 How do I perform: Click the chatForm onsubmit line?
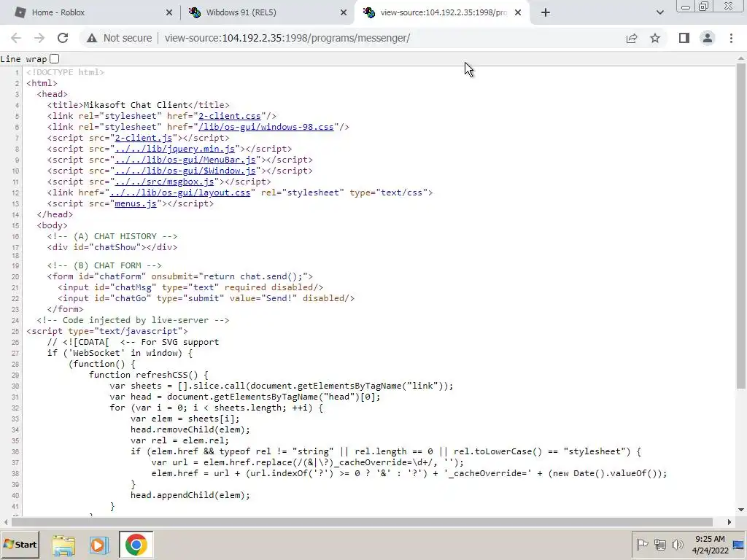pos(180,276)
